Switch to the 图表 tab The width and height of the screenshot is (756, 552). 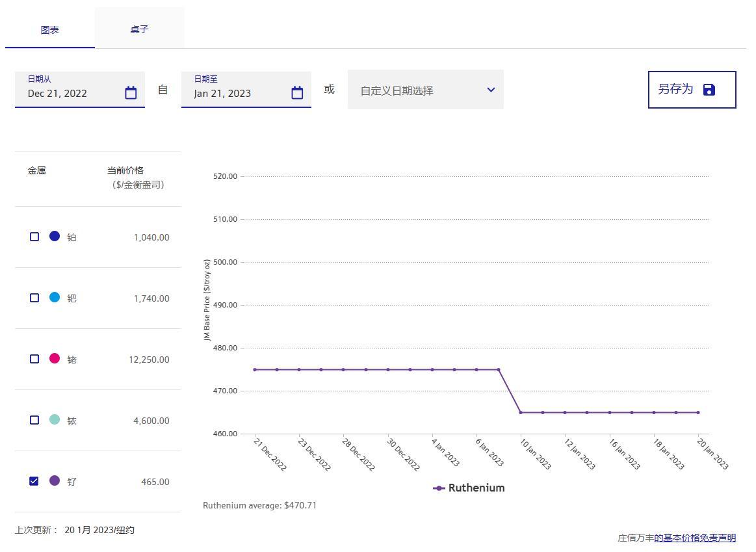(50, 30)
